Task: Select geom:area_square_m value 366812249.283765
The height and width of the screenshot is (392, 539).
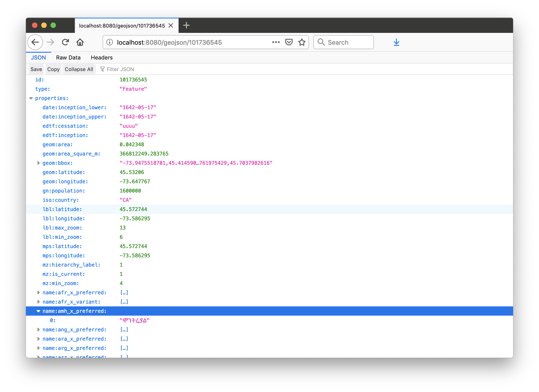Action: (144, 154)
